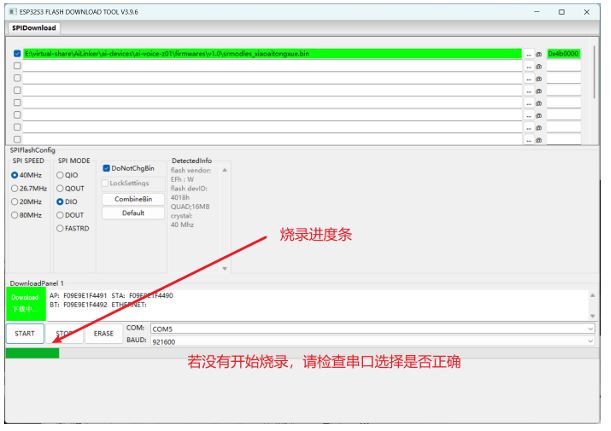Click the '40 Mhz' crystal info text

click(182, 224)
